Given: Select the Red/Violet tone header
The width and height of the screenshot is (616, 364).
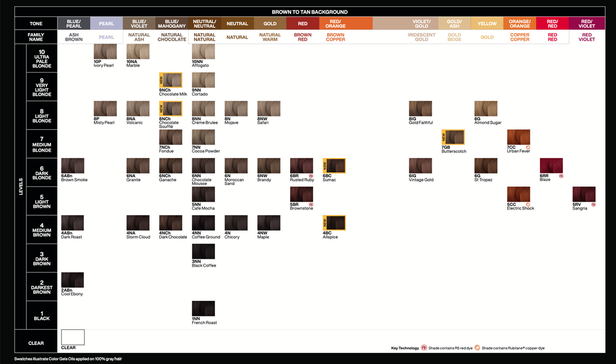Looking at the screenshot, I should [587, 24].
